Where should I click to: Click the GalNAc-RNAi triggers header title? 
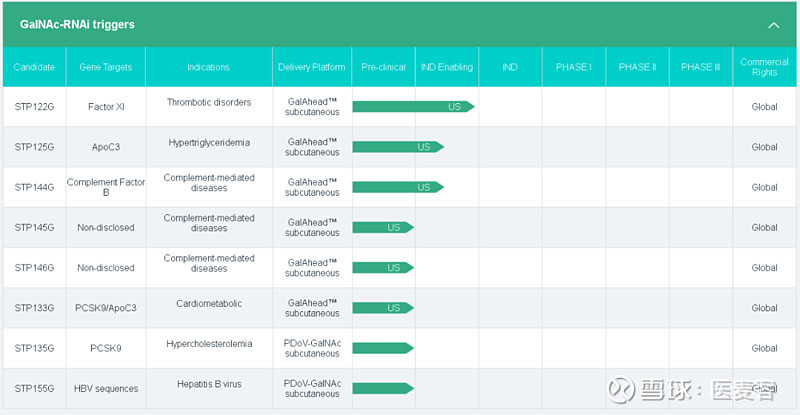pyautogui.click(x=77, y=24)
